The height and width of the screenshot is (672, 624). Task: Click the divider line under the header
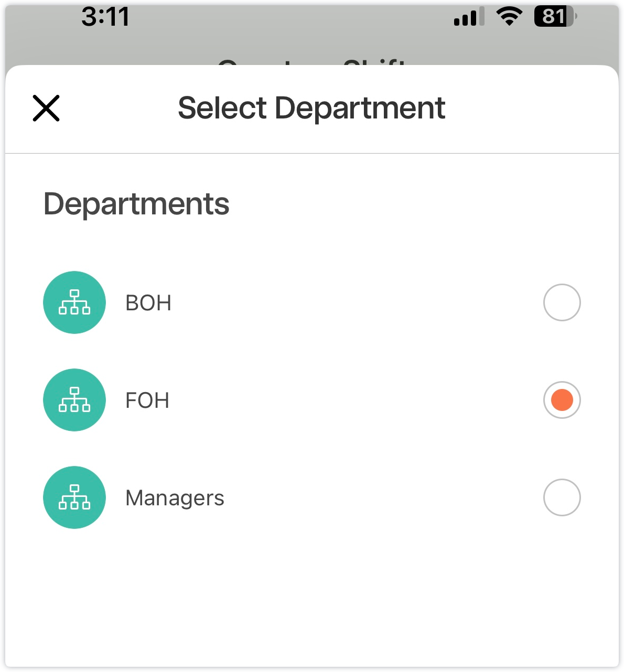click(311, 153)
